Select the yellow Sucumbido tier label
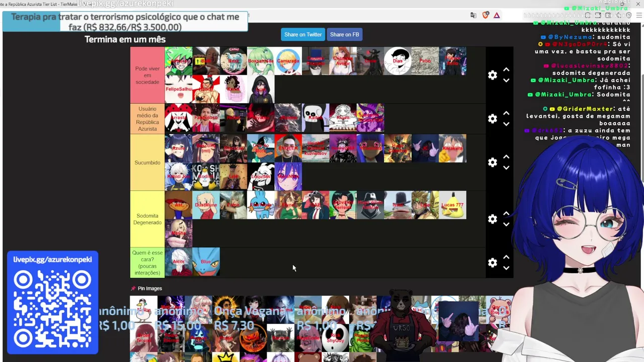This screenshot has width=644, height=362. click(147, 162)
